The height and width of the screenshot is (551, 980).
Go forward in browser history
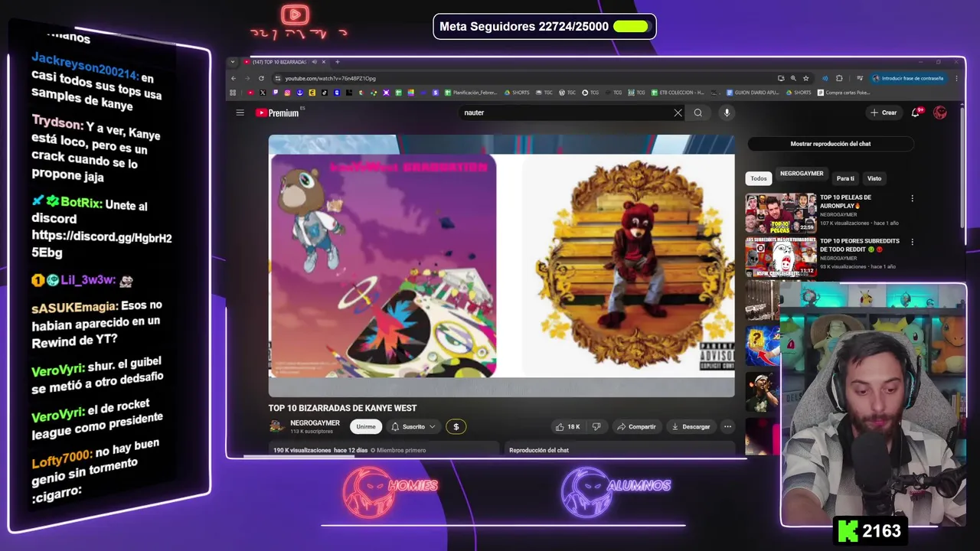click(x=247, y=78)
